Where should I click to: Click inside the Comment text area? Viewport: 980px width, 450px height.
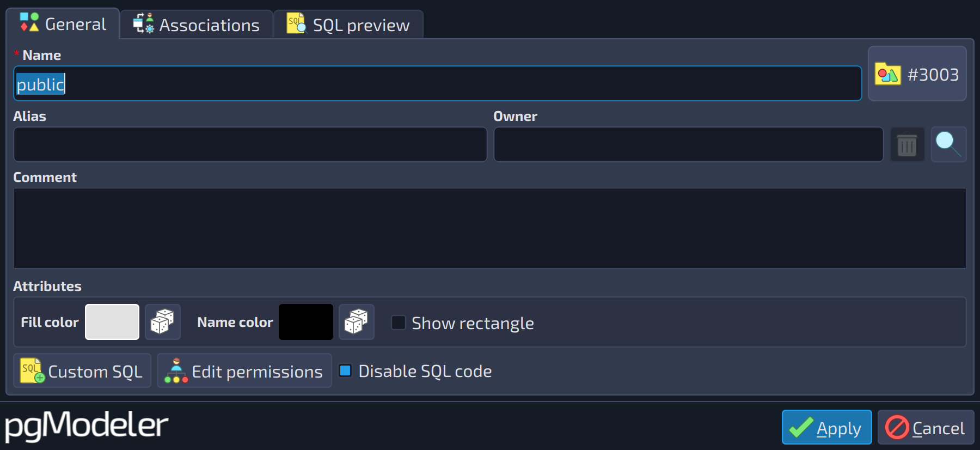pyautogui.click(x=490, y=228)
